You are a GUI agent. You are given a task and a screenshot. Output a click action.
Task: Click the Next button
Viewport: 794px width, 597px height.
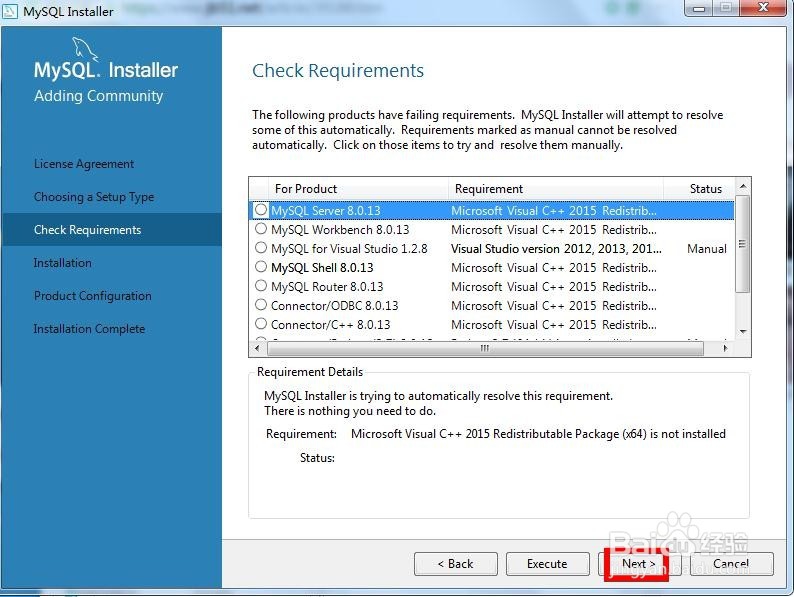(x=639, y=564)
